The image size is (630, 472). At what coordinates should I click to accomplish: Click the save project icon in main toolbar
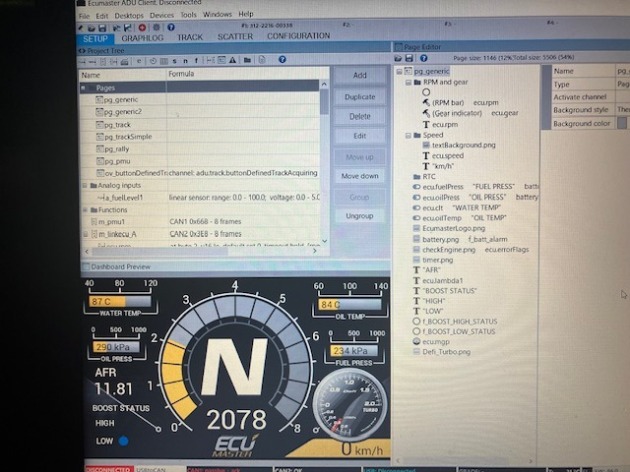coord(102,28)
